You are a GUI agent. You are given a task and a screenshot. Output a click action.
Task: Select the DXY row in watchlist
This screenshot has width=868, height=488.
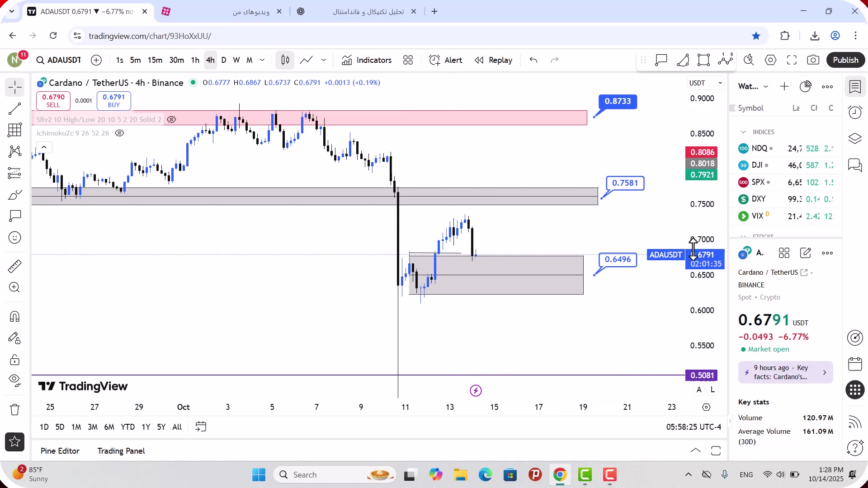pyautogui.click(x=786, y=199)
